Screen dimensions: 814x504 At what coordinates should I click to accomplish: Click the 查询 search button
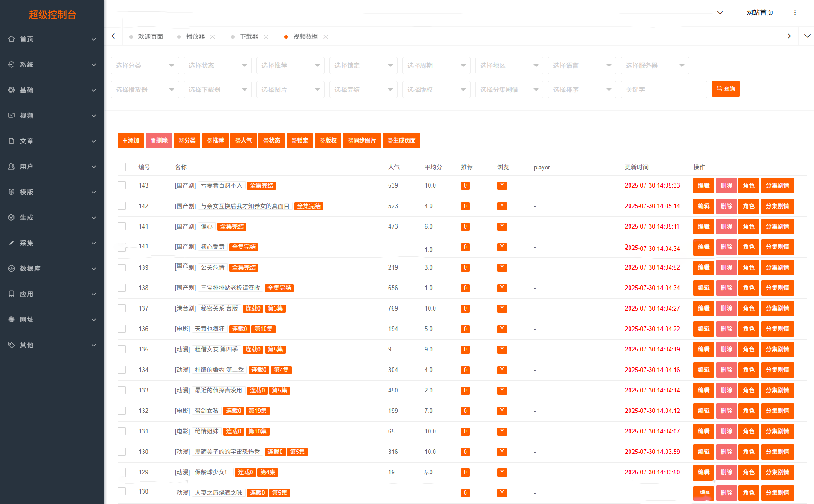click(726, 88)
